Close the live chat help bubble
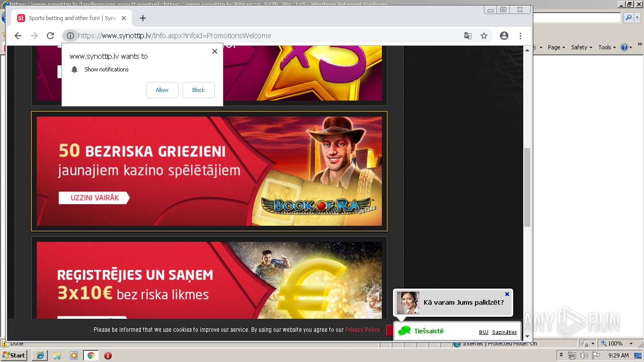This screenshot has width=644, height=362. click(507, 294)
